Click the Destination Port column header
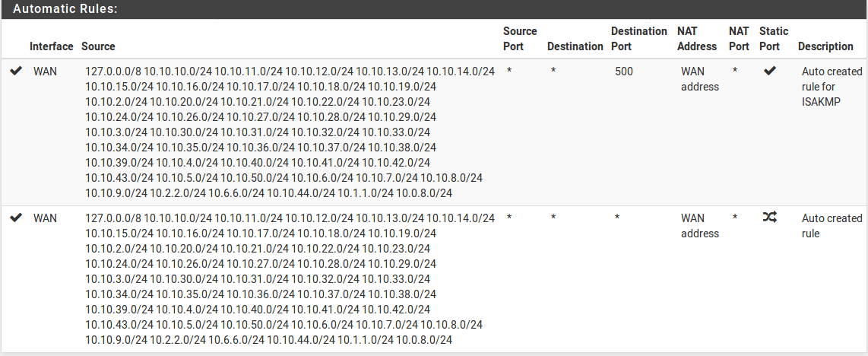 638,39
